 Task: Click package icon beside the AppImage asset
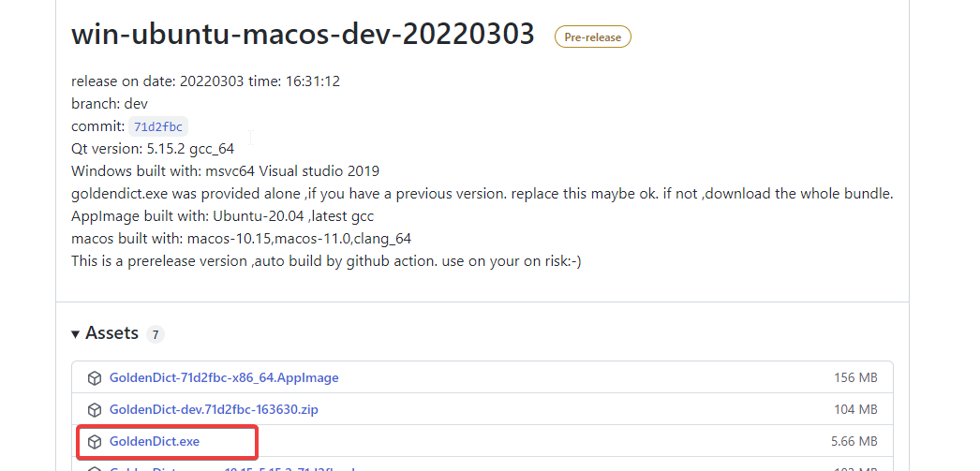pyautogui.click(x=95, y=378)
